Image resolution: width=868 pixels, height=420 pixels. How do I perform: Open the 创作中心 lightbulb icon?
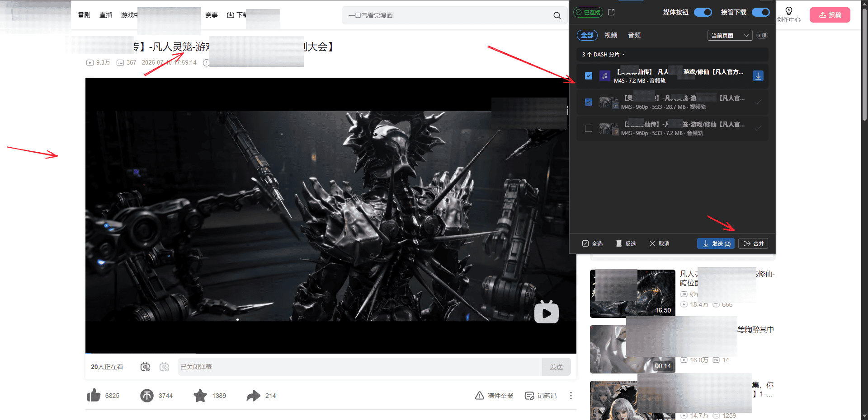point(789,11)
